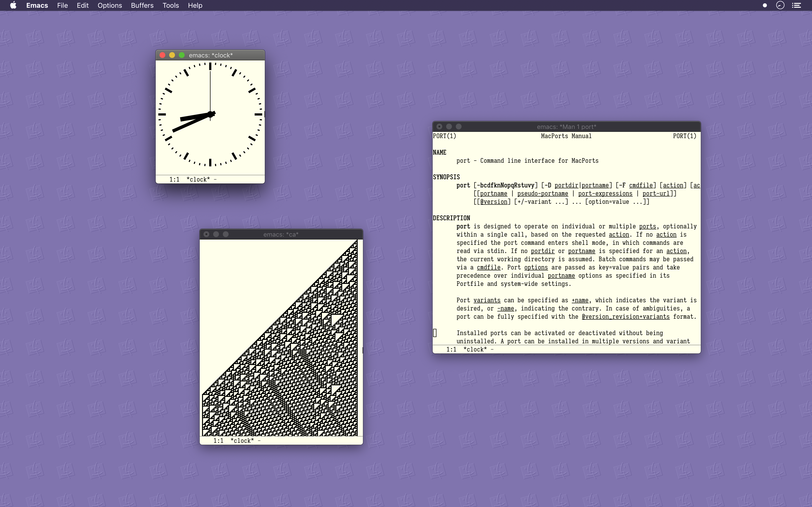
Task: Click the SYNOPSIS section heading
Action: click(446, 177)
